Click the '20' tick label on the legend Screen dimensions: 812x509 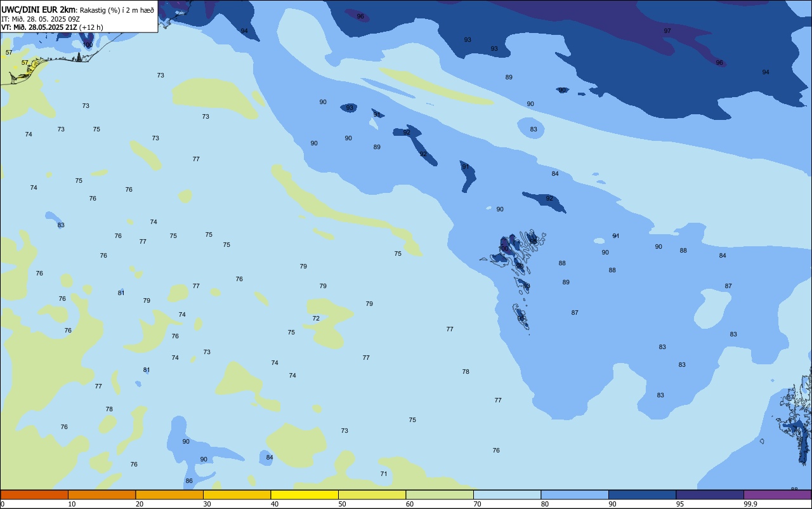pos(140,504)
